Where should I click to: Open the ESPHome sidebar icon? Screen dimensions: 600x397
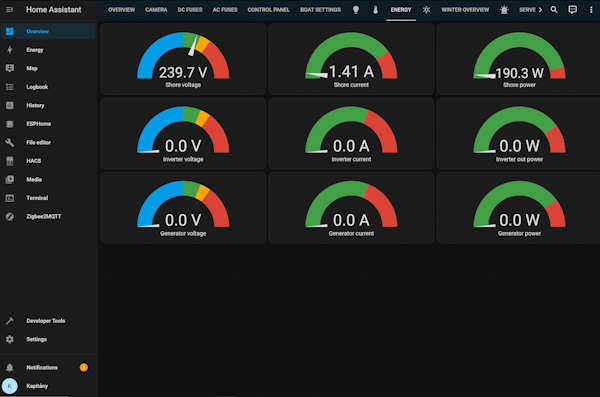(10, 124)
